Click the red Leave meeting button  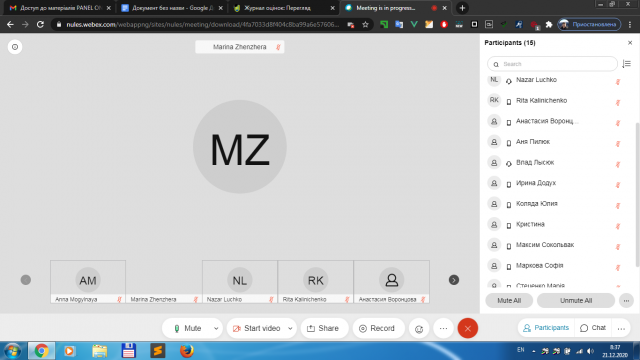[468, 328]
